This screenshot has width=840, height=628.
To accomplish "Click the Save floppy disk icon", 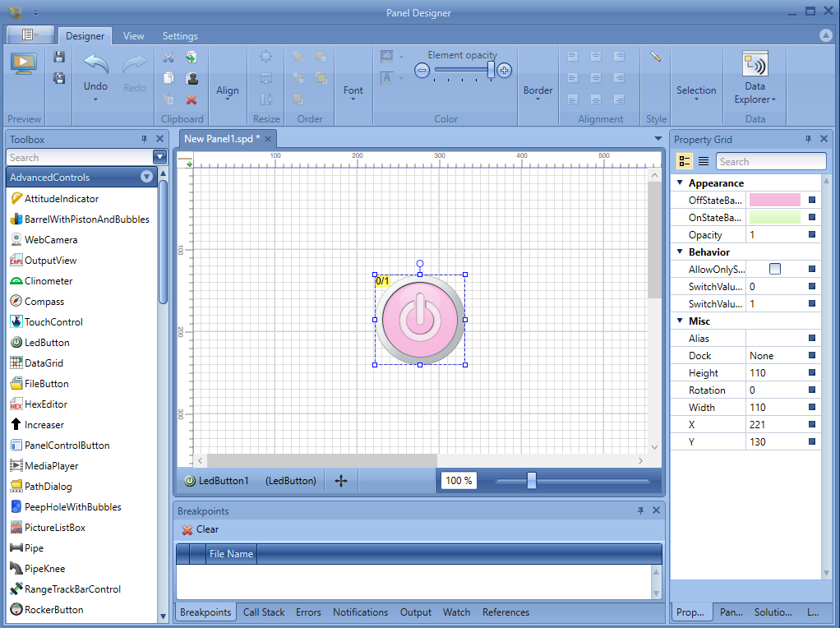I will (59, 57).
